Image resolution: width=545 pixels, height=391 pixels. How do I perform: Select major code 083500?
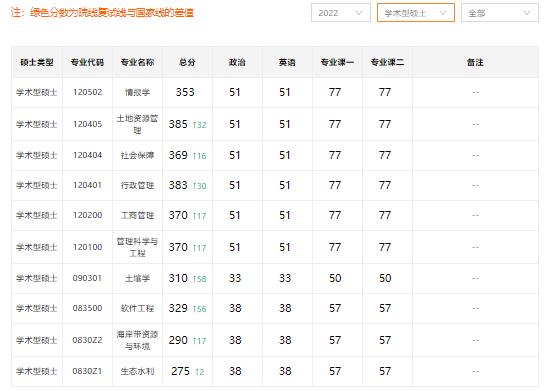click(x=87, y=308)
